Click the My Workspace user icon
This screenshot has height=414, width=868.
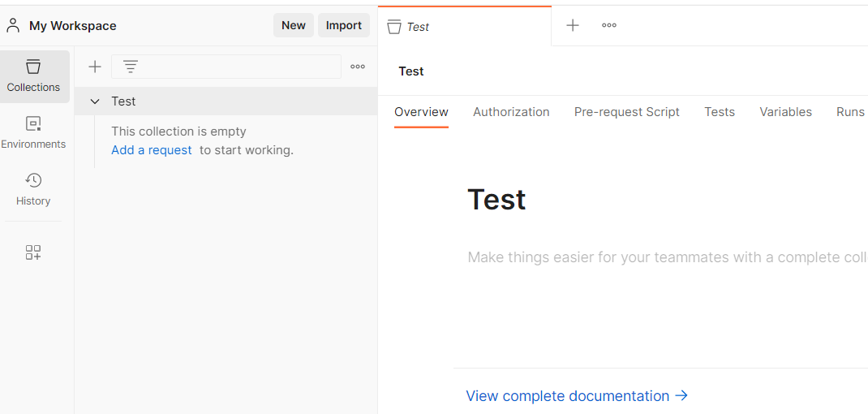point(13,25)
